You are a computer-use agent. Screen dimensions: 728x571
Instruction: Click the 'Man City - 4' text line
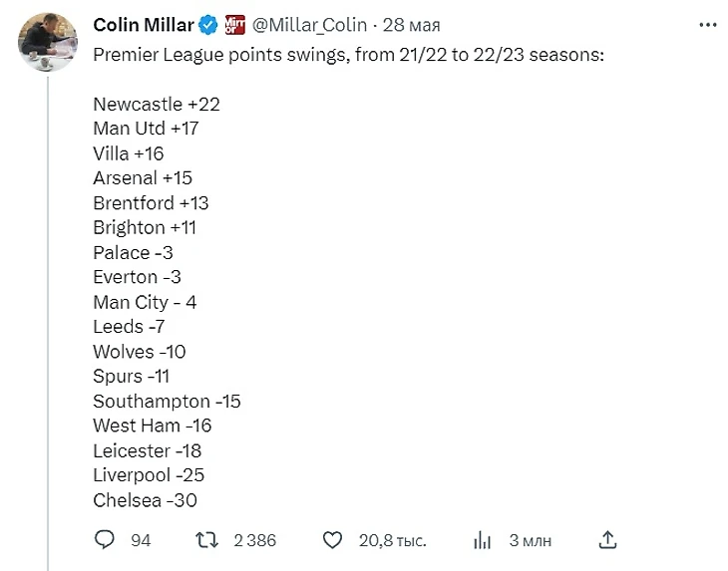click(x=145, y=302)
